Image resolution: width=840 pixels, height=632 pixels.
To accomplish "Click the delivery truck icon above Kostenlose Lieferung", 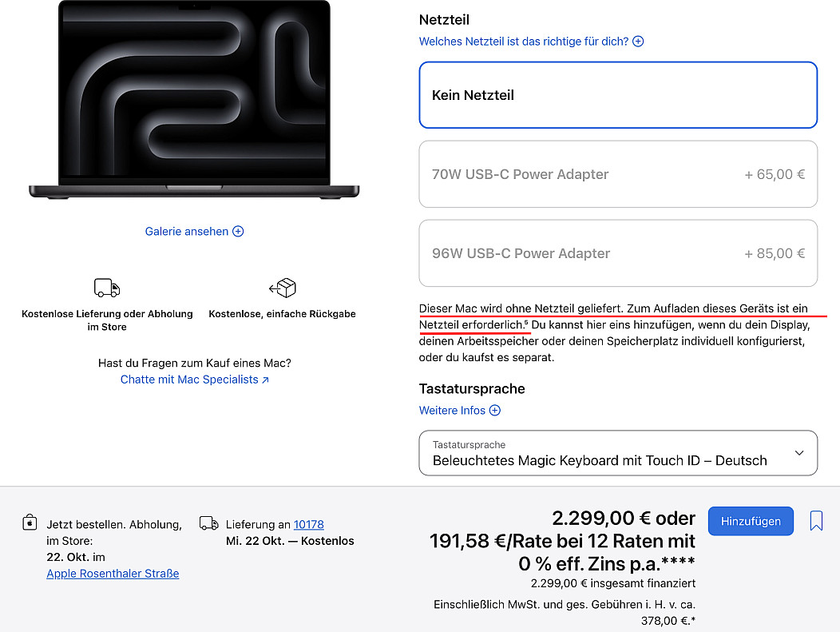I will pyautogui.click(x=107, y=288).
